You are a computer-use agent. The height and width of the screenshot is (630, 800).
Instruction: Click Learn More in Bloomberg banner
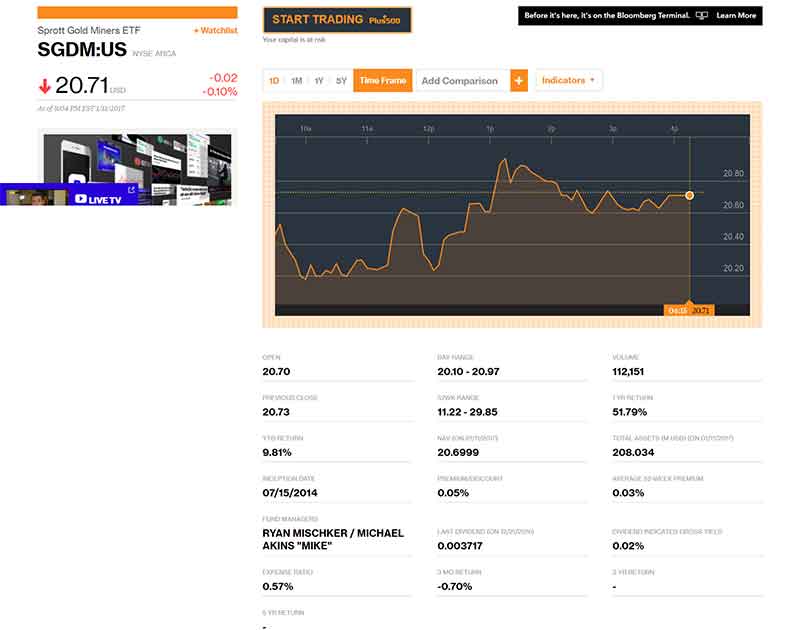point(736,16)
